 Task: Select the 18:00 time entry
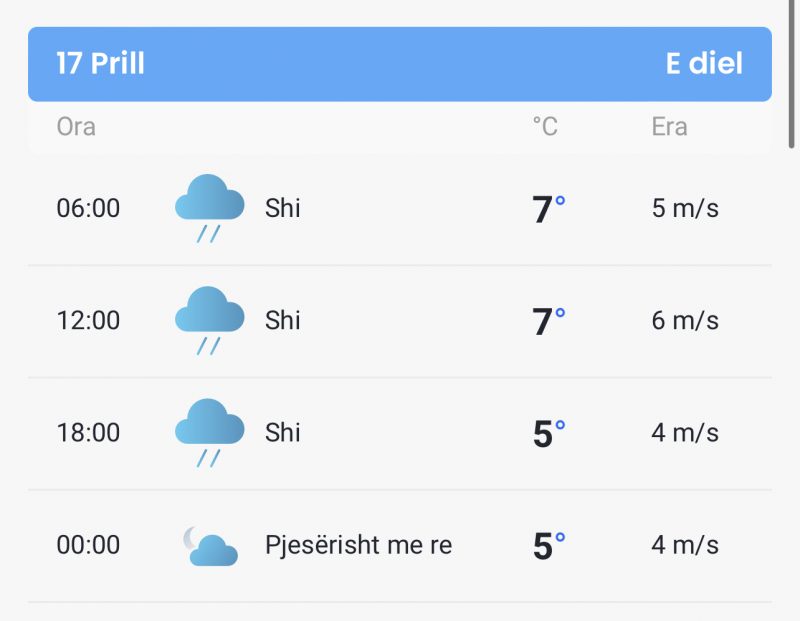(x=88, y=433)
